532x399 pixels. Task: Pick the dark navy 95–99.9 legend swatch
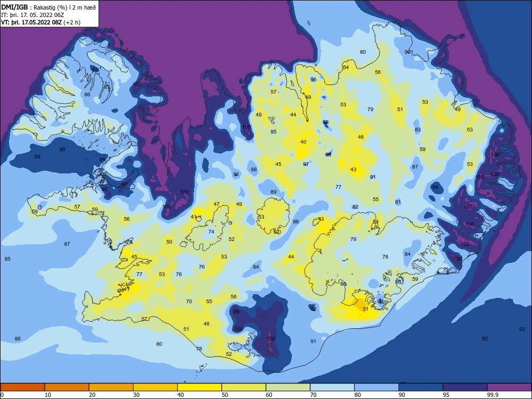point(465,387)
